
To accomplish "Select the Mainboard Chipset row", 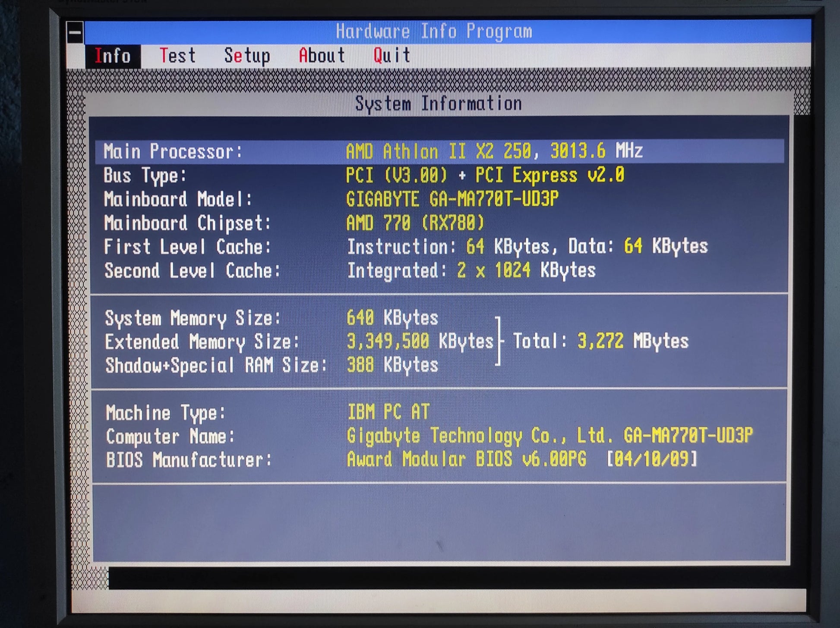I will (x=439, y=223).
